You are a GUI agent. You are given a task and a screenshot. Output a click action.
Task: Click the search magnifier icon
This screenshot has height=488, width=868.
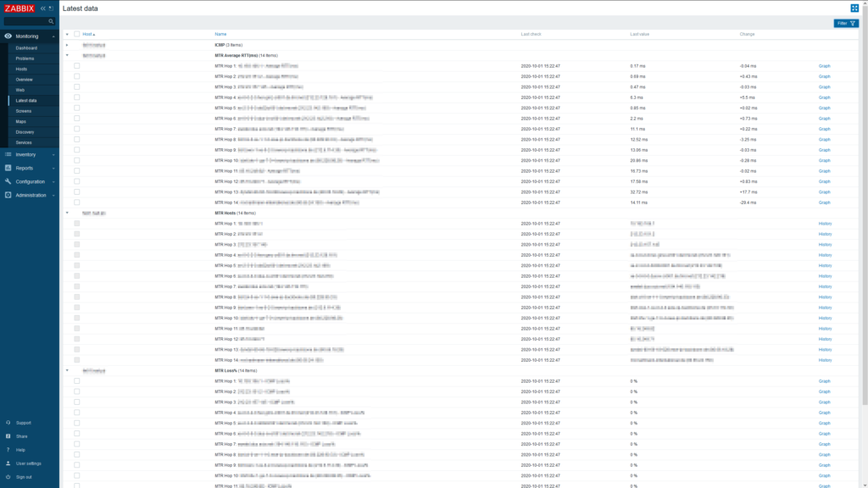pos(51,21)
